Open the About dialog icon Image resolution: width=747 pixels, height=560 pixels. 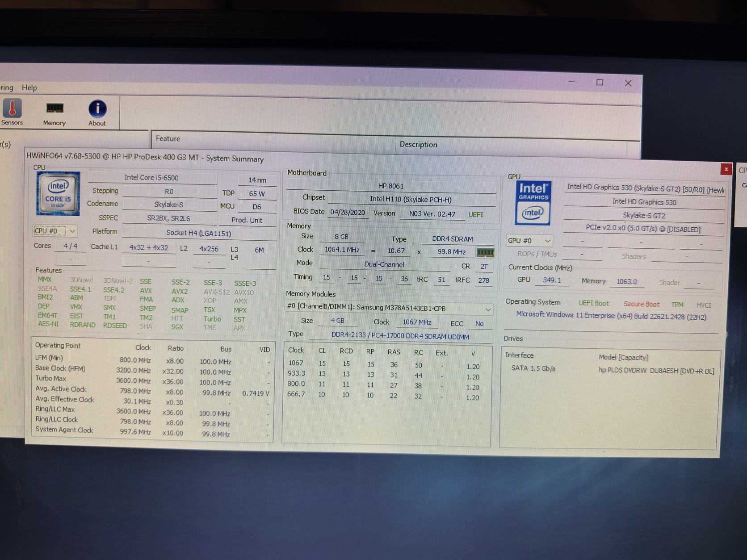point(97,113)
